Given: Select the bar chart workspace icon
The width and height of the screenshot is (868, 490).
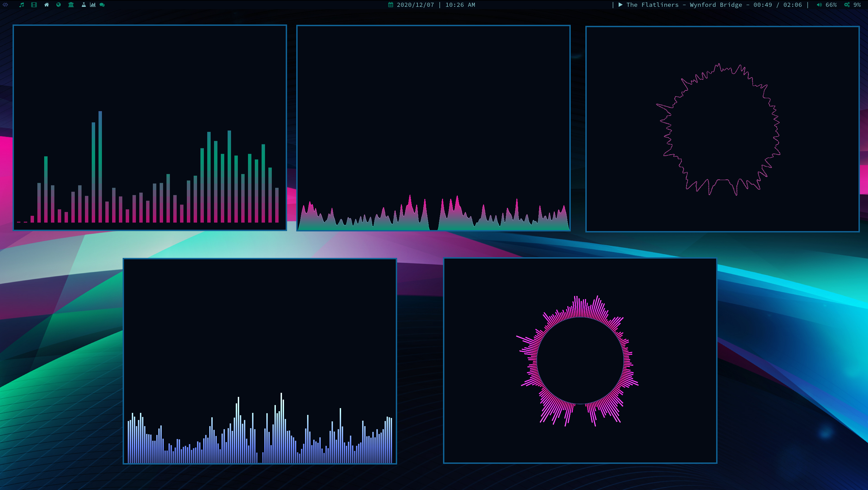Looking at the screenshot, I should tap(93, 5).
